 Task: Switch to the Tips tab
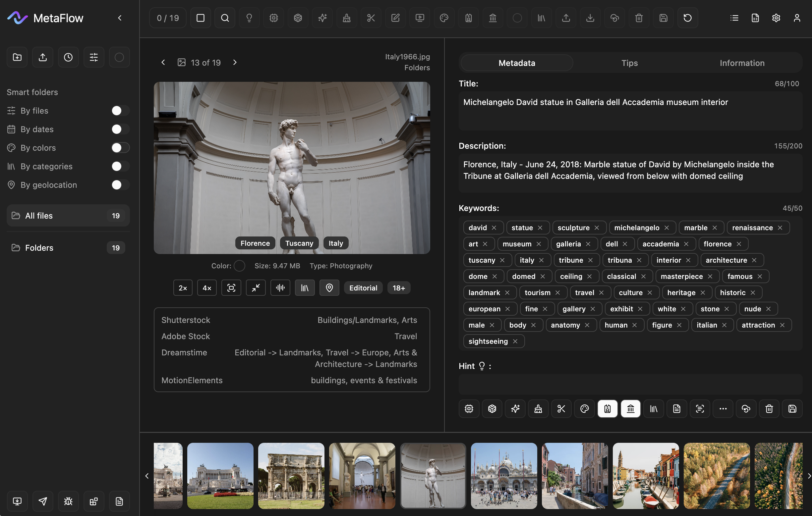629,63
